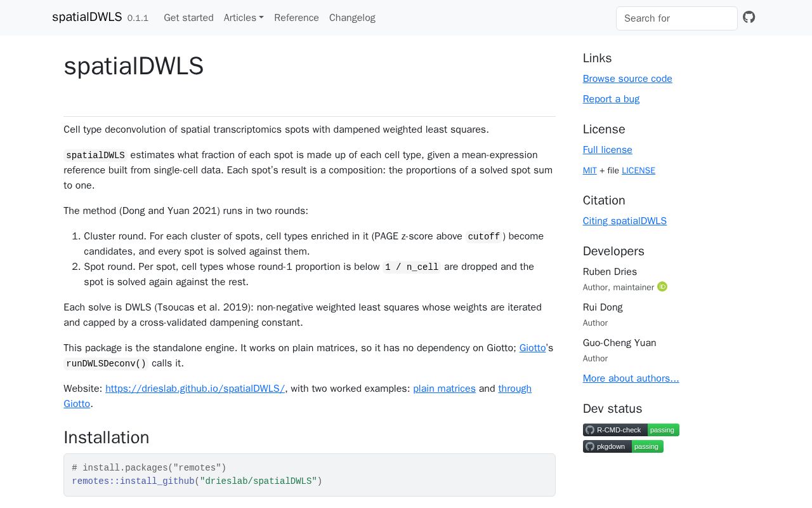This screenshot has height=508, width=812.
Task: Click the runDWLSDeconv() inline code
Action: [x=106, y=363]
